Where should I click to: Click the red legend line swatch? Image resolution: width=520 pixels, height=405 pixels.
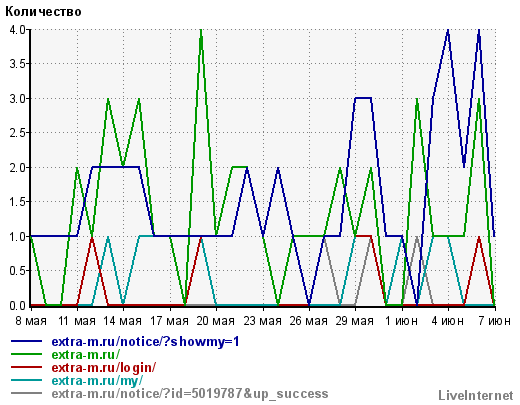pos(27,367)
